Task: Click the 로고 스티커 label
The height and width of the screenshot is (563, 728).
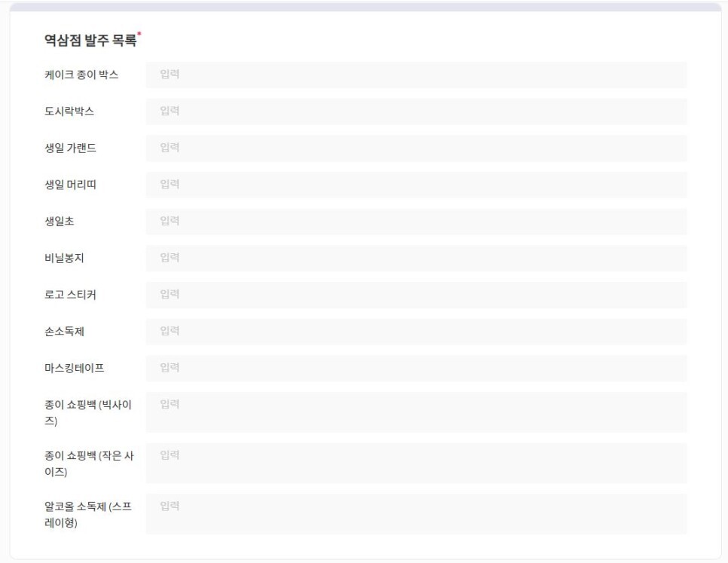Action: point(70,295)
